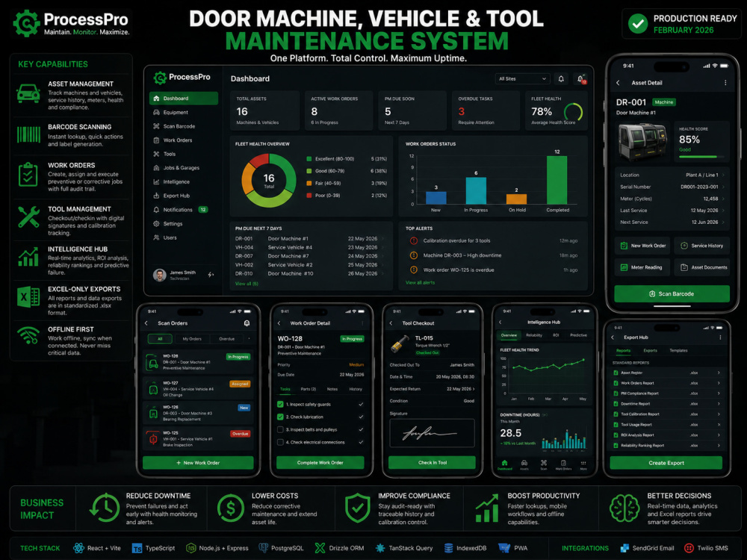Open the All Sites dropdown
This screenshot has height=560, width=747.
(523, 78)
